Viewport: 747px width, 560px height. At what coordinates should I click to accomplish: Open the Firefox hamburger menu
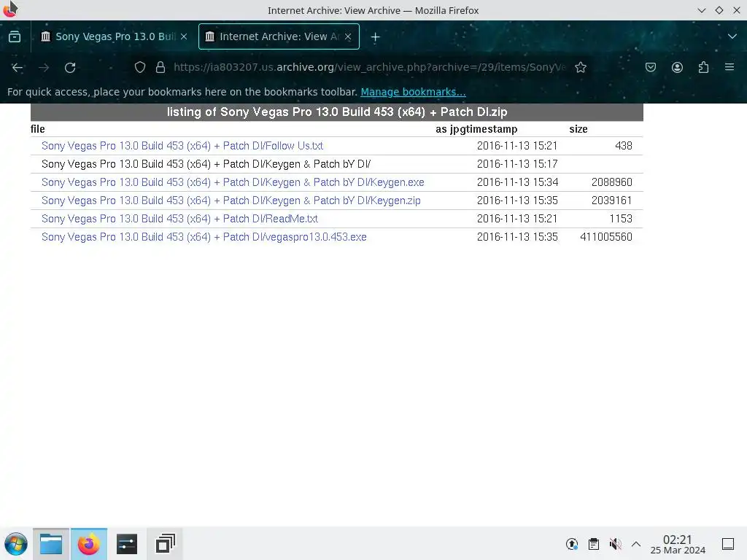click(x=729, y=67)
